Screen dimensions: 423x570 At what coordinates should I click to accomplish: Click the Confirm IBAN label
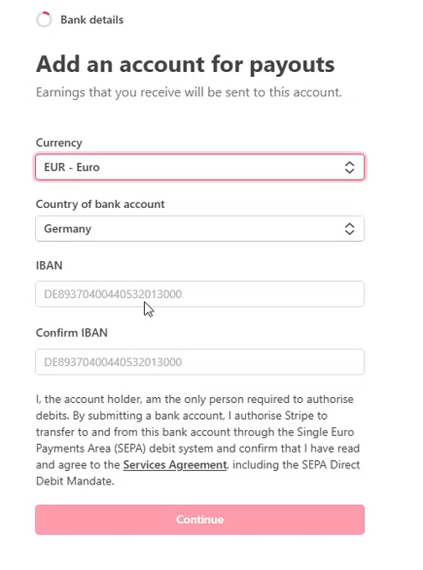[x=72, y=333]
